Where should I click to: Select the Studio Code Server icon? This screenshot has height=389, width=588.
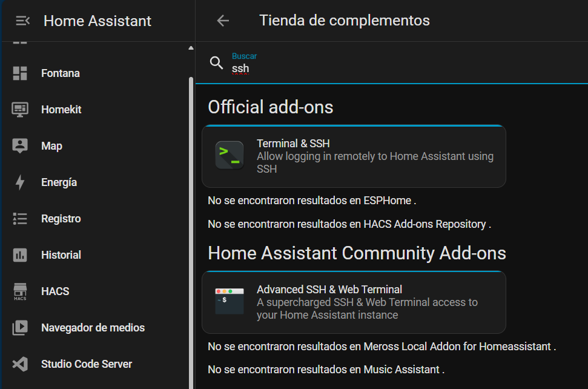point(21,364)
